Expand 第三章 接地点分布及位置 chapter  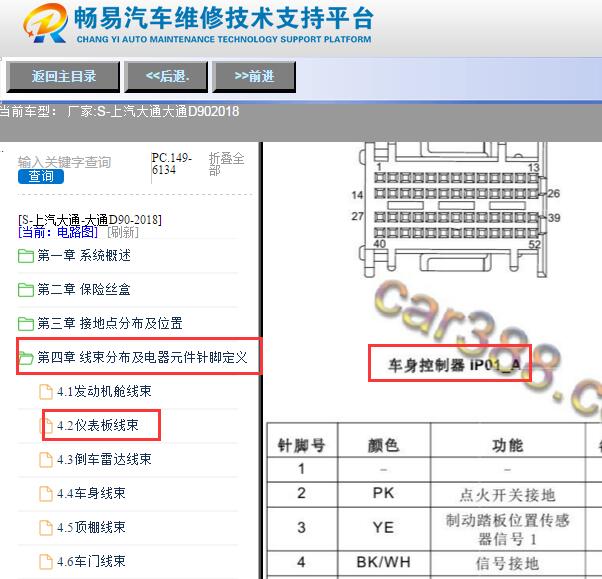point(110,323)
